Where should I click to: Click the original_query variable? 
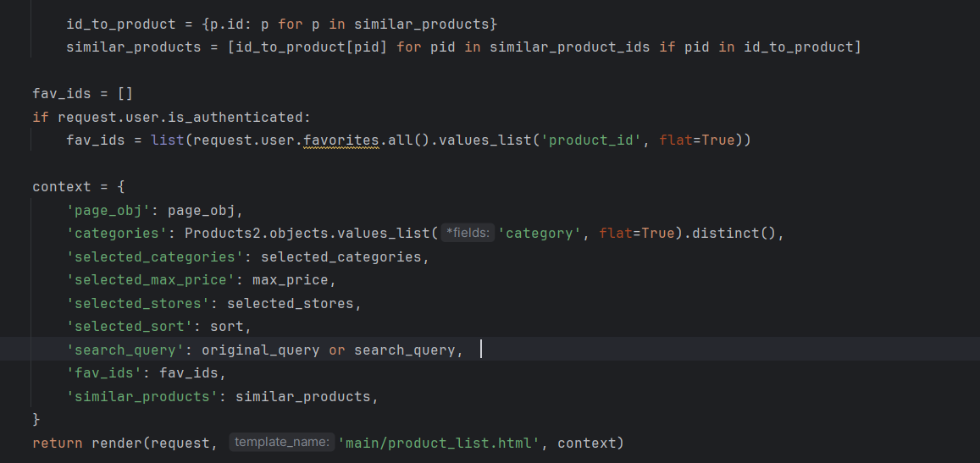(260, 350)
